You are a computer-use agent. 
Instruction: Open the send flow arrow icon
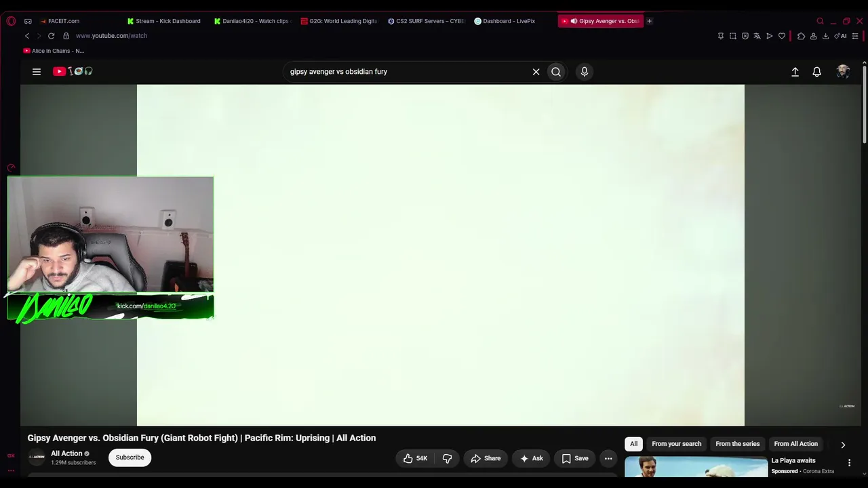(x=770, y=36)
